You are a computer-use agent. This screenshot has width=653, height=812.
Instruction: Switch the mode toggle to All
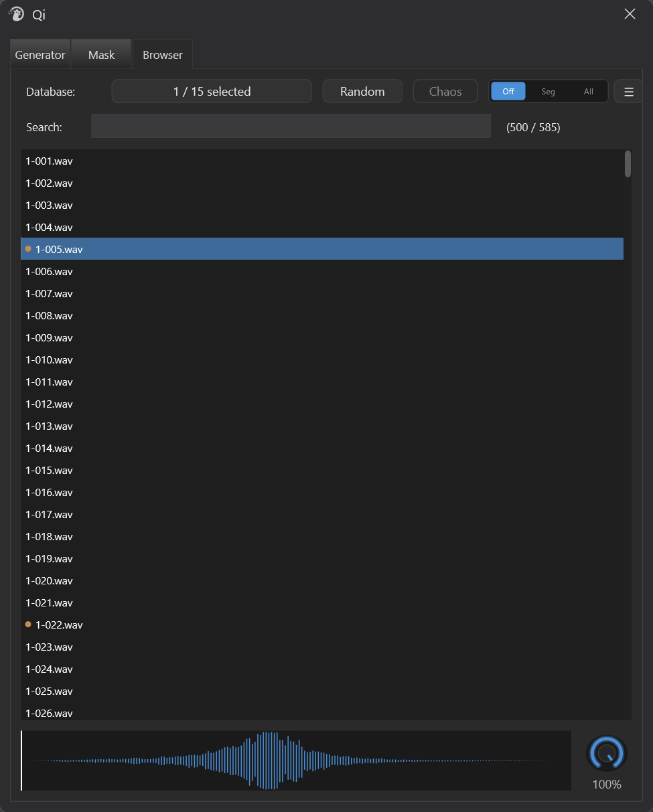coord(588,92)
